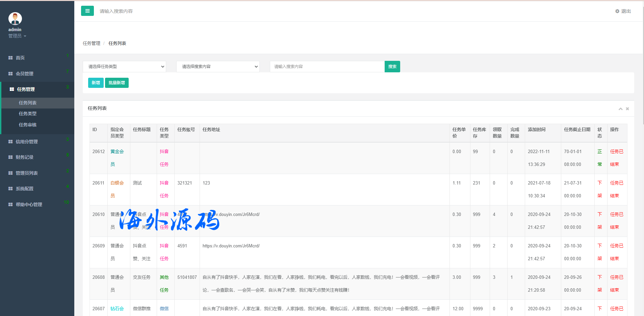Click the grid icon beside 首页

pyautogui.click(x=10, y=58)
